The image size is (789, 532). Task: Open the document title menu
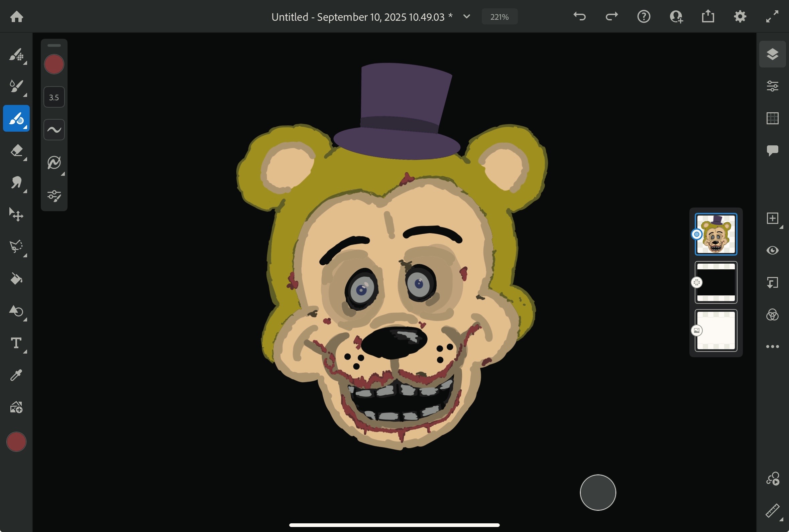(x=362, y=17)
